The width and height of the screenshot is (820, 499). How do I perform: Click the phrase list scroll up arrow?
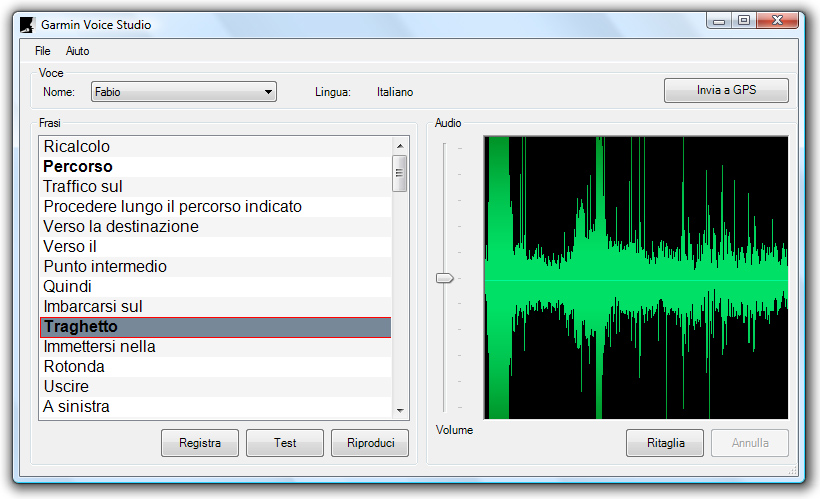coord(400,146)
